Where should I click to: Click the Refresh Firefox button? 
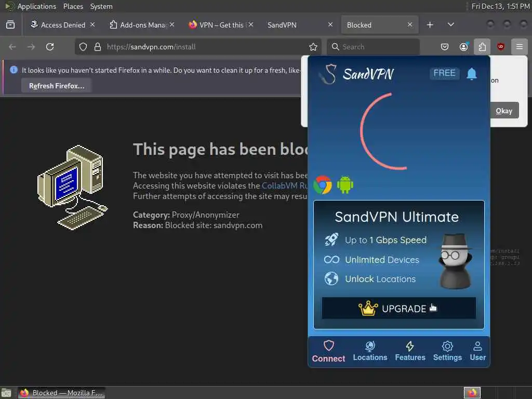click(x=57, y=86)
